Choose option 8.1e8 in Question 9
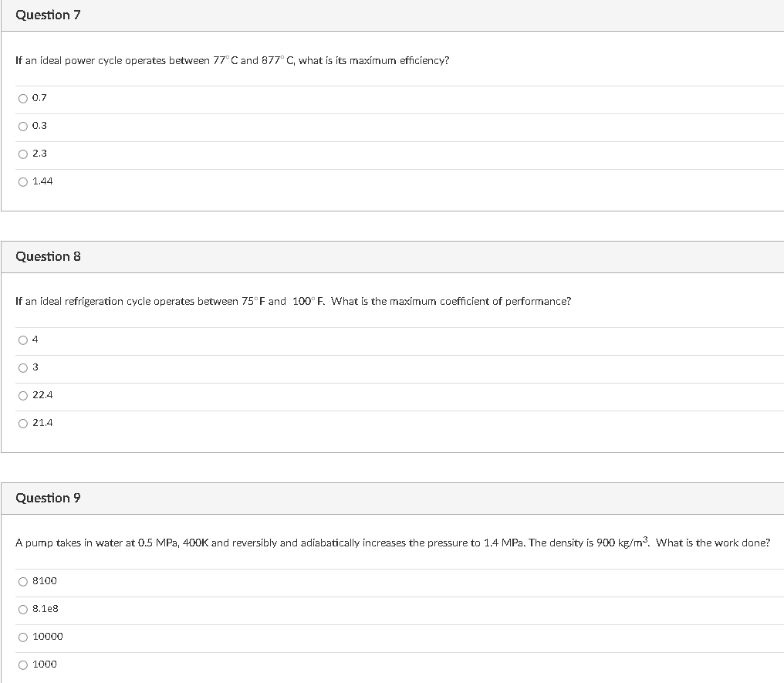The image size is (784, 683). [23, 609]
